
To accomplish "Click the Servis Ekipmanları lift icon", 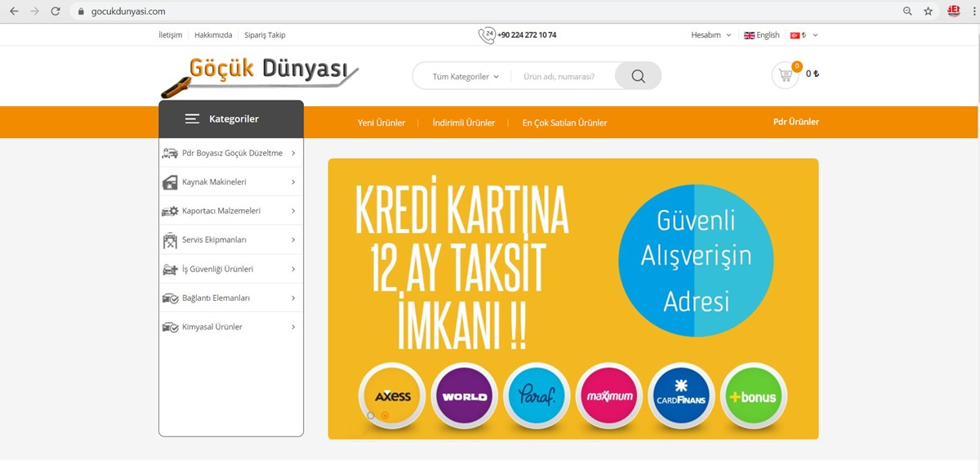I will point(170,240).
